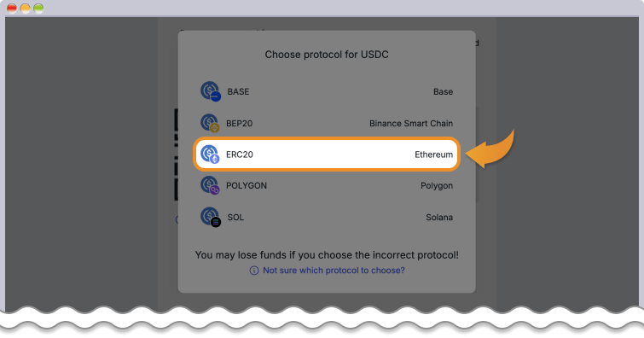Viewport: 644px width, 338px height.
Task: Click the info icon beside protocol help link
Action: [254, 271]
